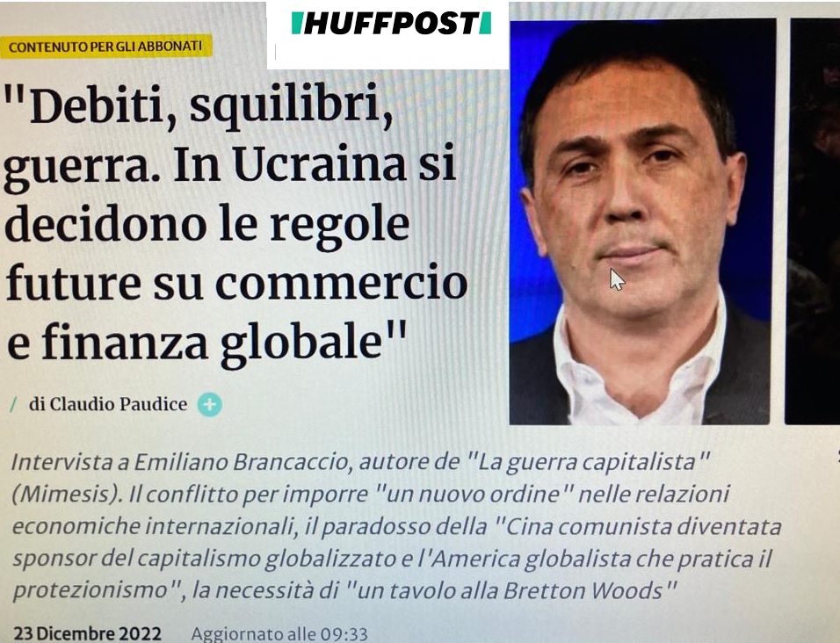Screen dimensions: 840x643
Task: Open the article headline 'Debiti, squilibri, guerra'
Action: 235,222
